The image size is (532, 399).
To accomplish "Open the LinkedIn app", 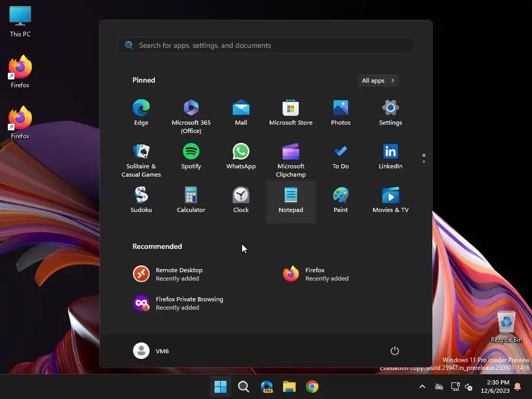I will coord(391,156).
